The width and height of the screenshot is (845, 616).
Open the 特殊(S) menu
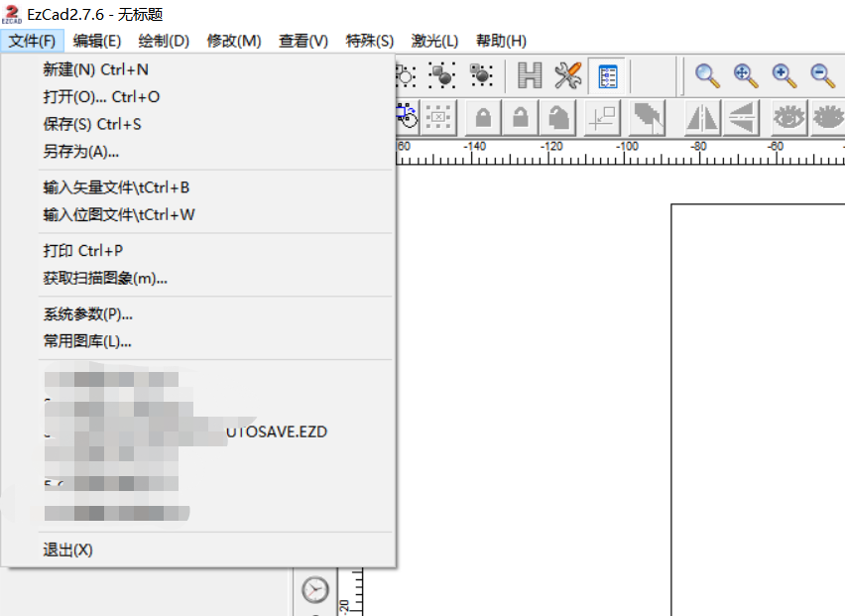pos(370,41)
